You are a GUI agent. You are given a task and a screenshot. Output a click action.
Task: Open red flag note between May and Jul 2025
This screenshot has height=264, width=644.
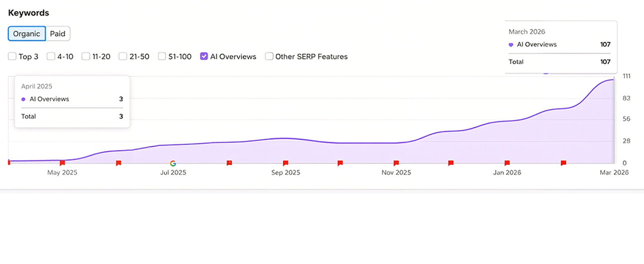click(x=119, y=163)
